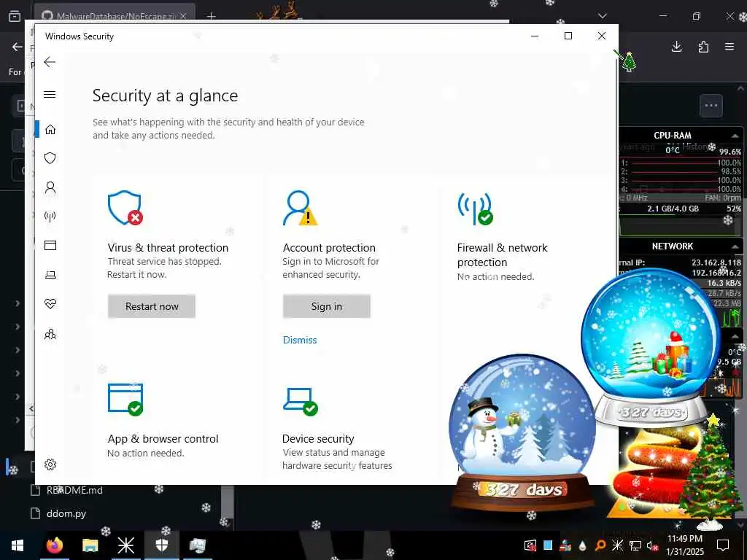Open a new browser tab with plus button
The height and width of the screenshot is (560, 747).
click(x=211, y=16)
